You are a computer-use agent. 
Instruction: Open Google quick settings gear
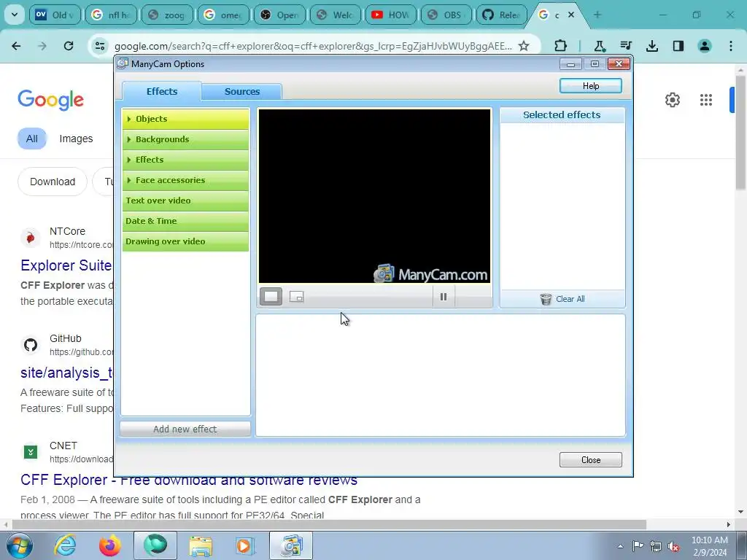tap(672, 100)
